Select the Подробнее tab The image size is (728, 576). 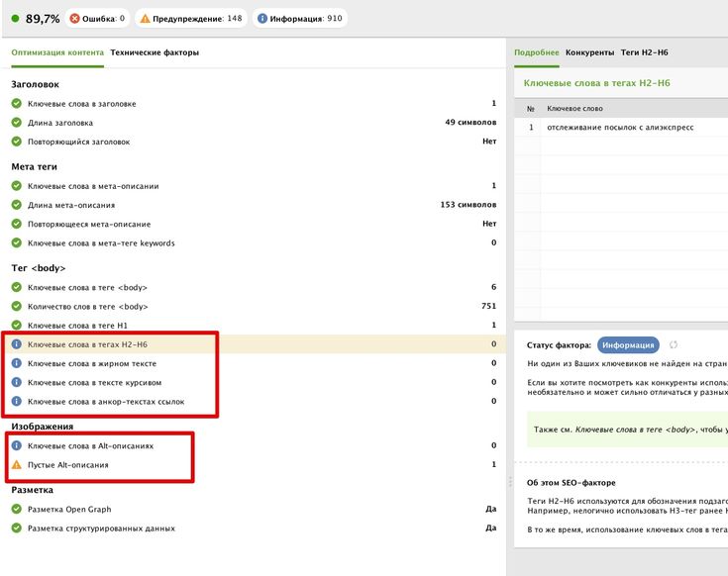pos(536,52)
